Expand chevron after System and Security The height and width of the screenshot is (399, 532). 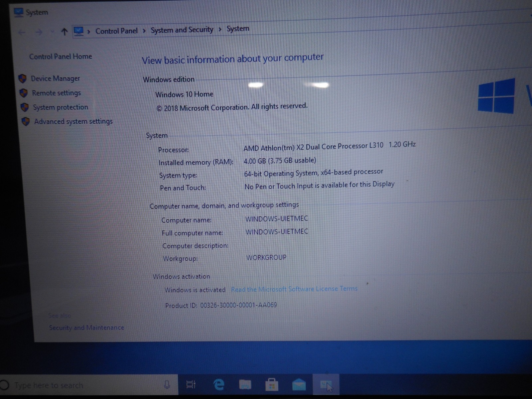point(220,29)
